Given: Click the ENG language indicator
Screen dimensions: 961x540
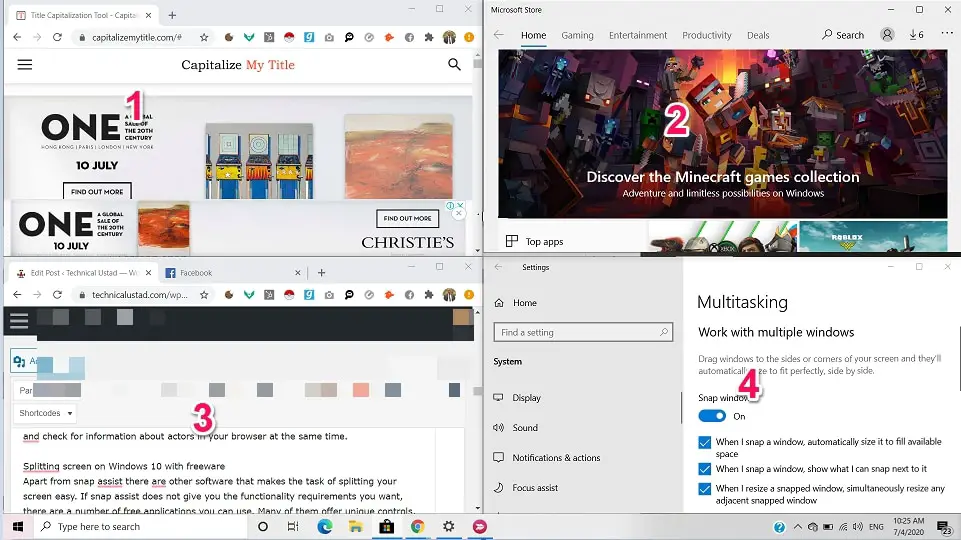Looking at the screenshot, I should (x=876, y=527).
